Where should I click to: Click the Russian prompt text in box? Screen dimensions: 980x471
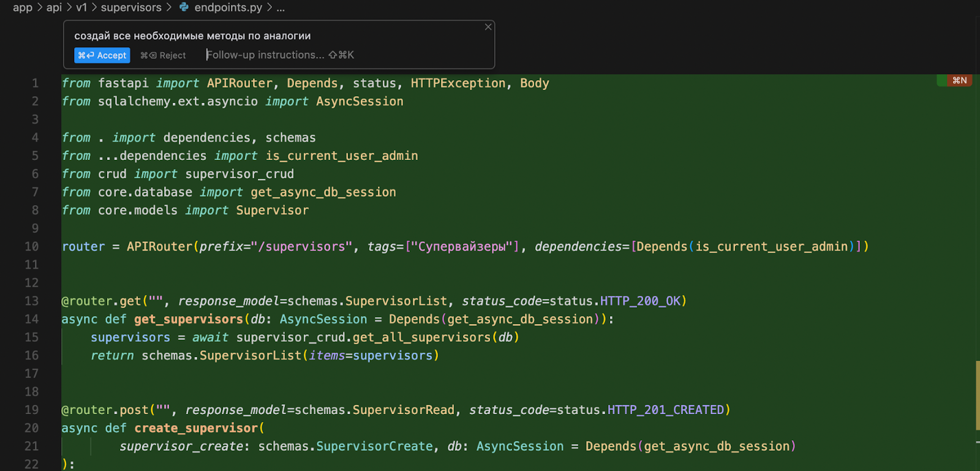(192, 36)
